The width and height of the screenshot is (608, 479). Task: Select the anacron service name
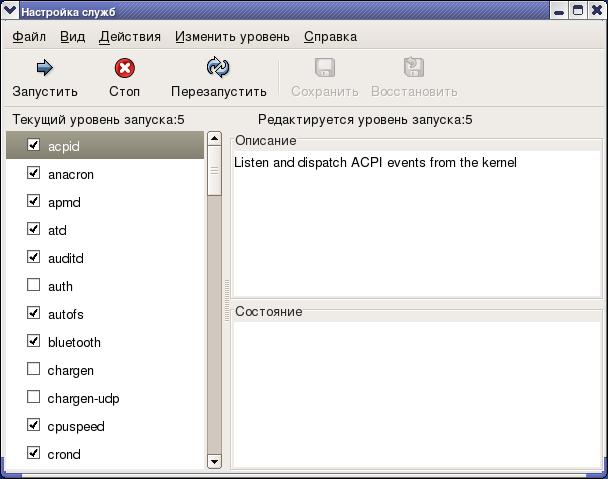71,175
